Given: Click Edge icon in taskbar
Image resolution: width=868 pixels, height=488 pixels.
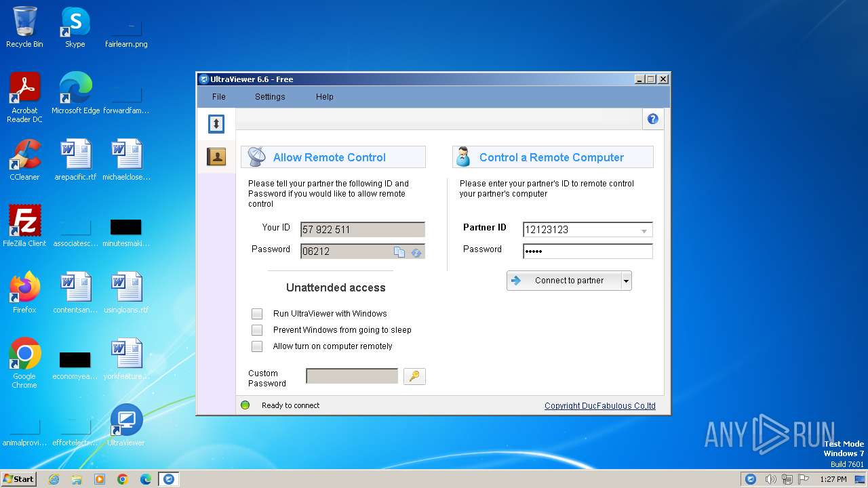Looking at the screenshot, I should click(x=146, y=479).
